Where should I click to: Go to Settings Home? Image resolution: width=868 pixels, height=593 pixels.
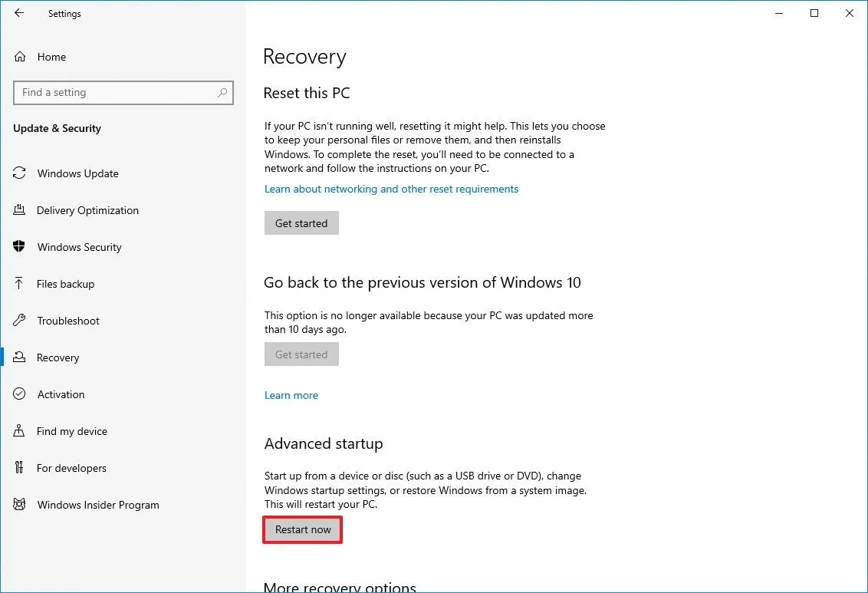pos(51,57)
